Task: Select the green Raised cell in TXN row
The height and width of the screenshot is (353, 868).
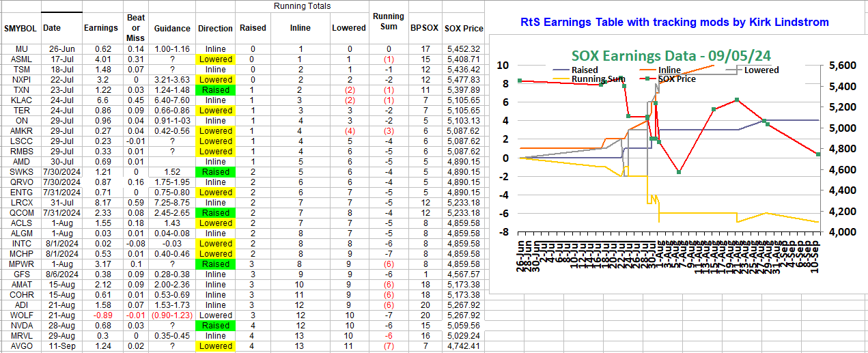Action: (x=215, y=90)
